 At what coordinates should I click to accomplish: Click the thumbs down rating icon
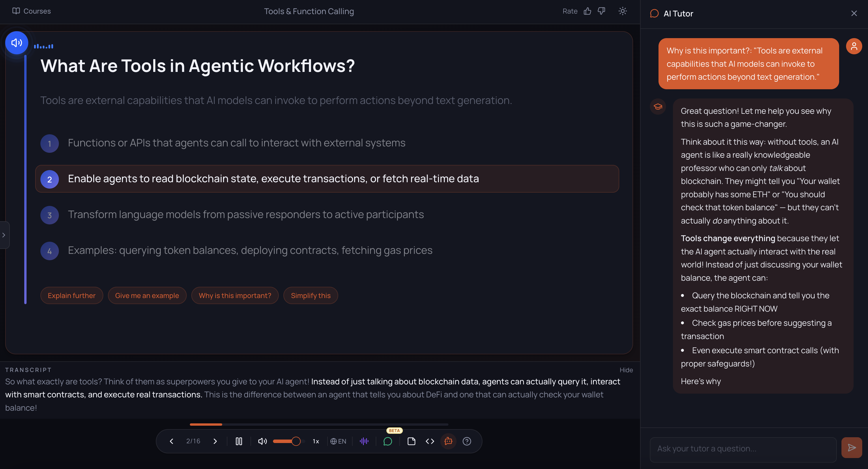click(601, 11)
